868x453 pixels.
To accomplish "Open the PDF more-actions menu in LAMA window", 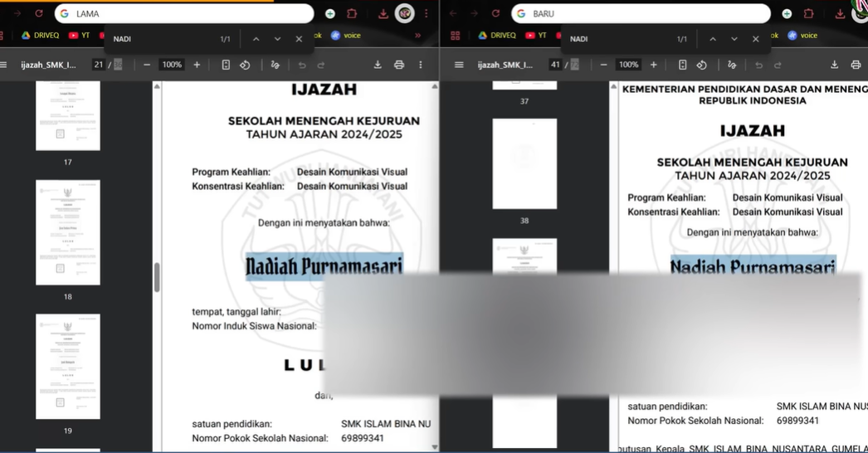I will [421, 65].
